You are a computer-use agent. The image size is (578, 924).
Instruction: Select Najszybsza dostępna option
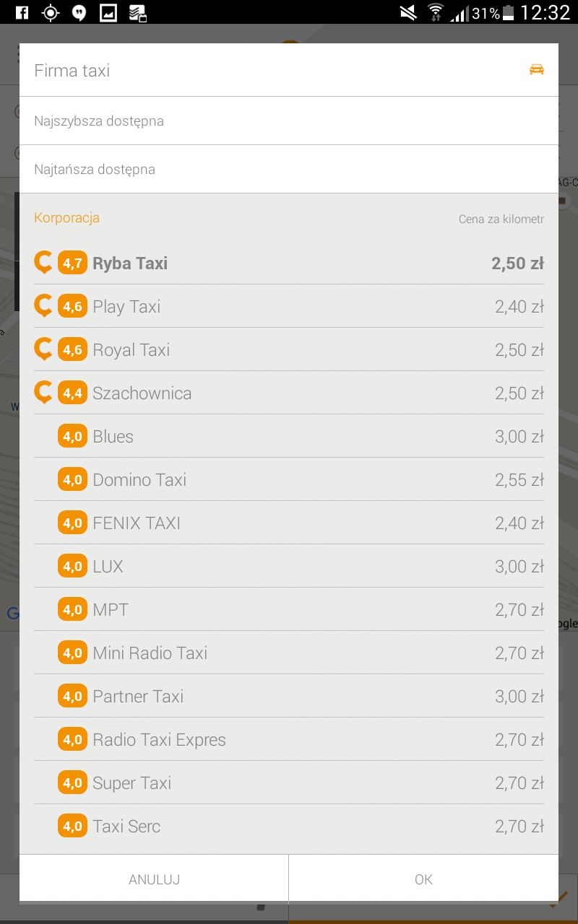pyautogui.click(x=289, y=121)
